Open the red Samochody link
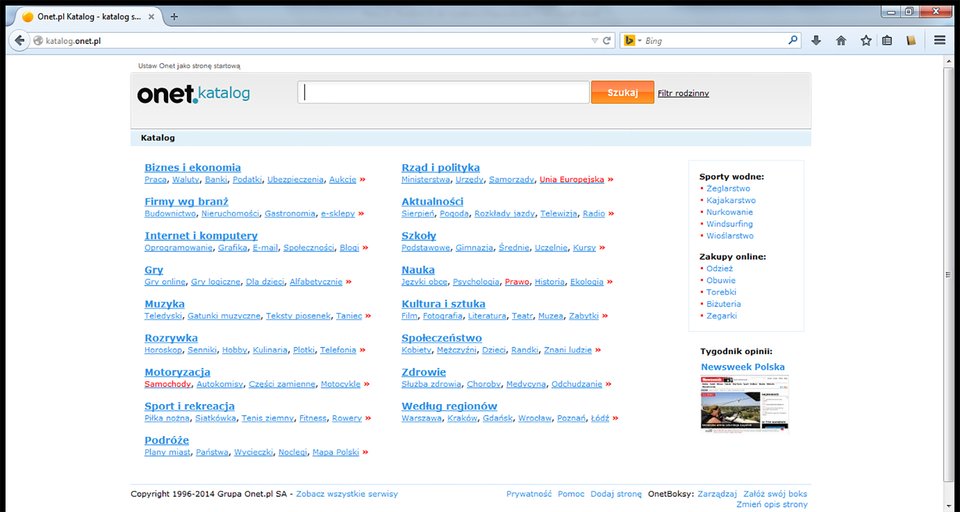Screen dimensions: 960x512 coord(168,384)
